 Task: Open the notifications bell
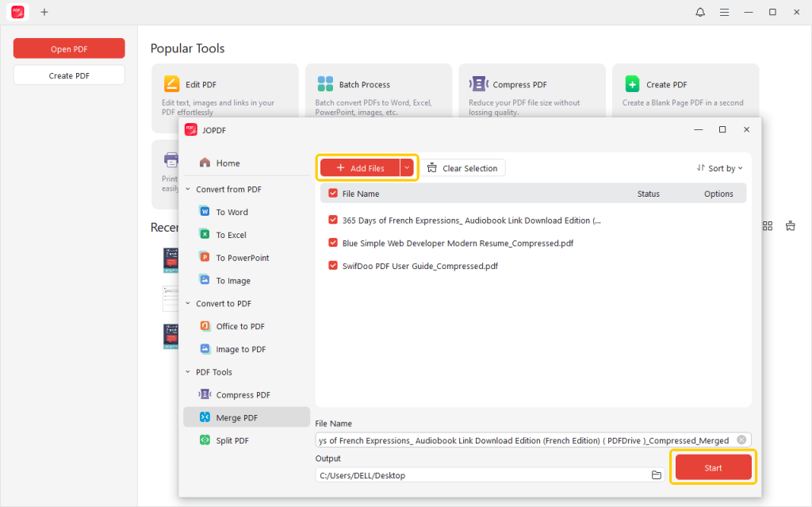(x=699, y=12)
